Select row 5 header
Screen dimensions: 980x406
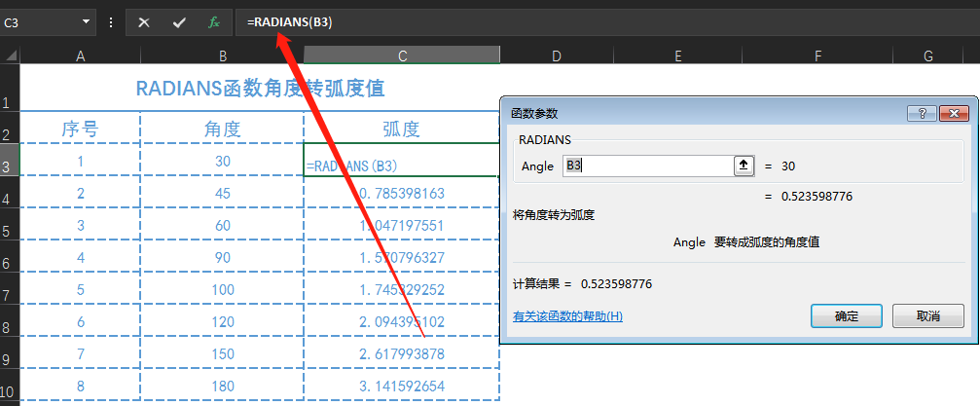pyautogui.click(x=10, y=224)
